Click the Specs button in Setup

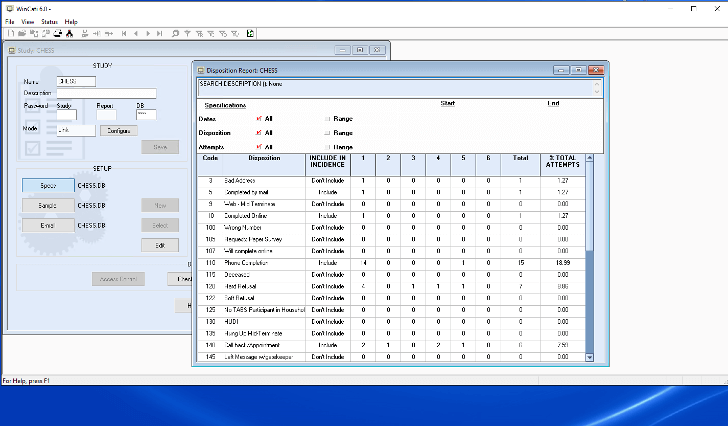48,186
